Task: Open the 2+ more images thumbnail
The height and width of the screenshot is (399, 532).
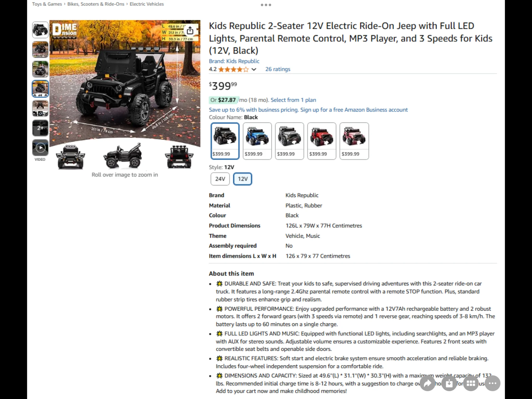Action: (x=40, y=128)
